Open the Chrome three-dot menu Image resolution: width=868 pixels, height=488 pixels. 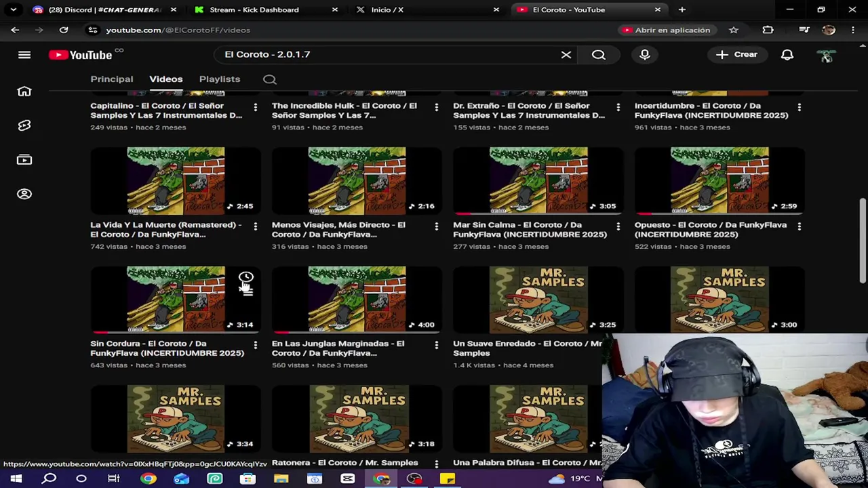[853, 30]
